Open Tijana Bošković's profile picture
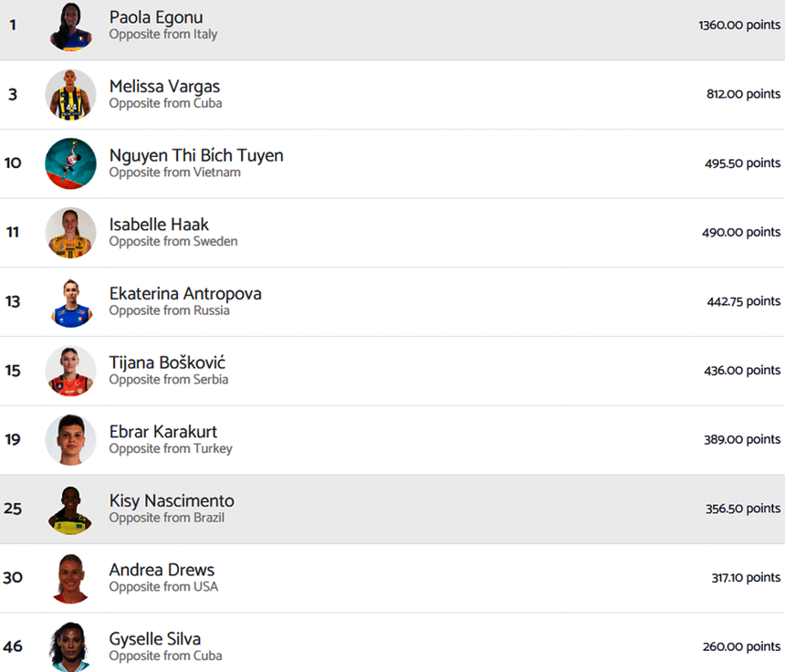 pyautogui.click(x=70, y=371)
